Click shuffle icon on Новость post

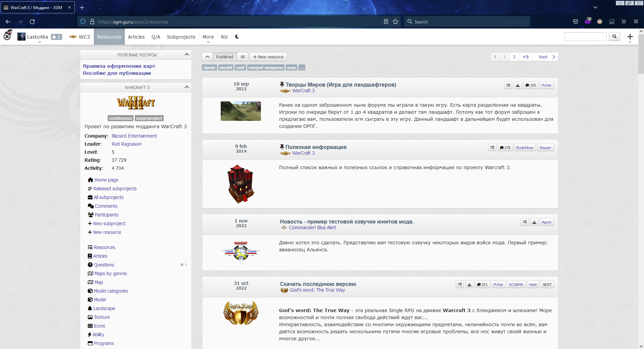525,222
